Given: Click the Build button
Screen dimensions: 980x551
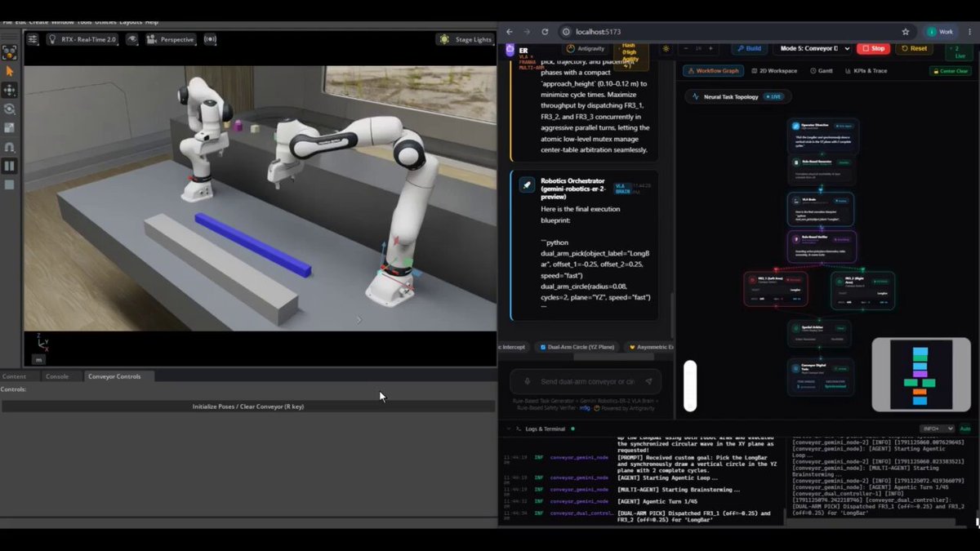Looking at the screenshot, I should 748,48.
